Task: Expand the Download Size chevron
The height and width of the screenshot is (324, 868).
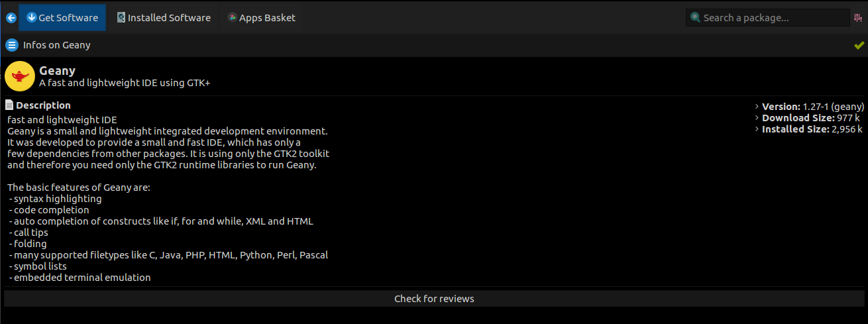Action: (757, 118)
